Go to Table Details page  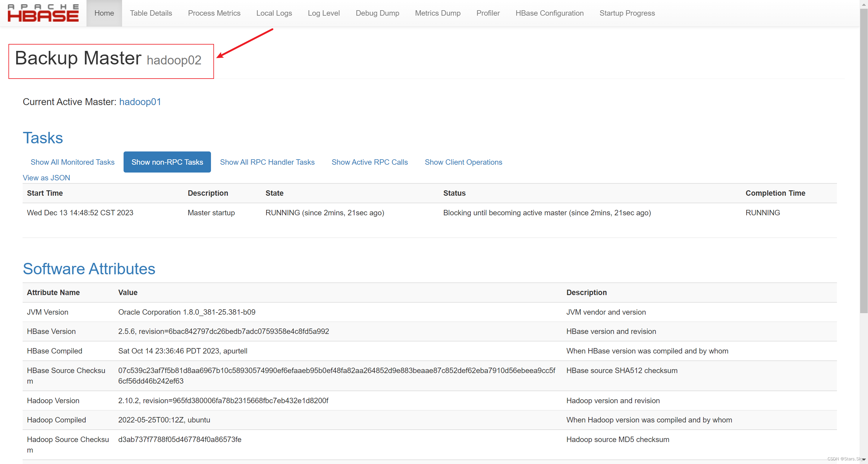click(151, 13)
